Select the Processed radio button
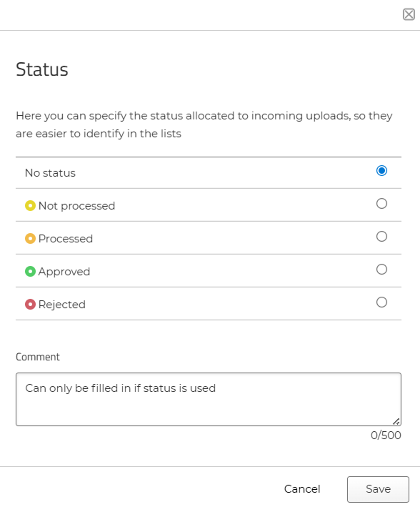 381,237
